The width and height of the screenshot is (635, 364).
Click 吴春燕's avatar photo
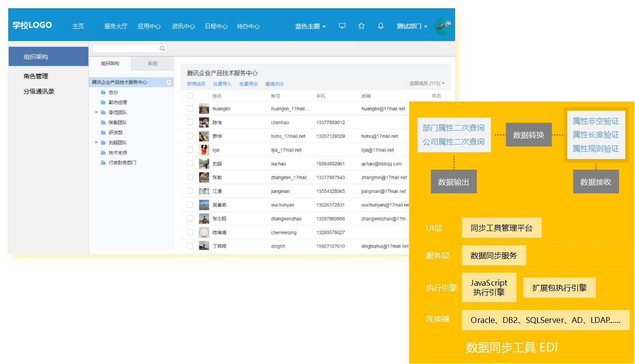204,205
